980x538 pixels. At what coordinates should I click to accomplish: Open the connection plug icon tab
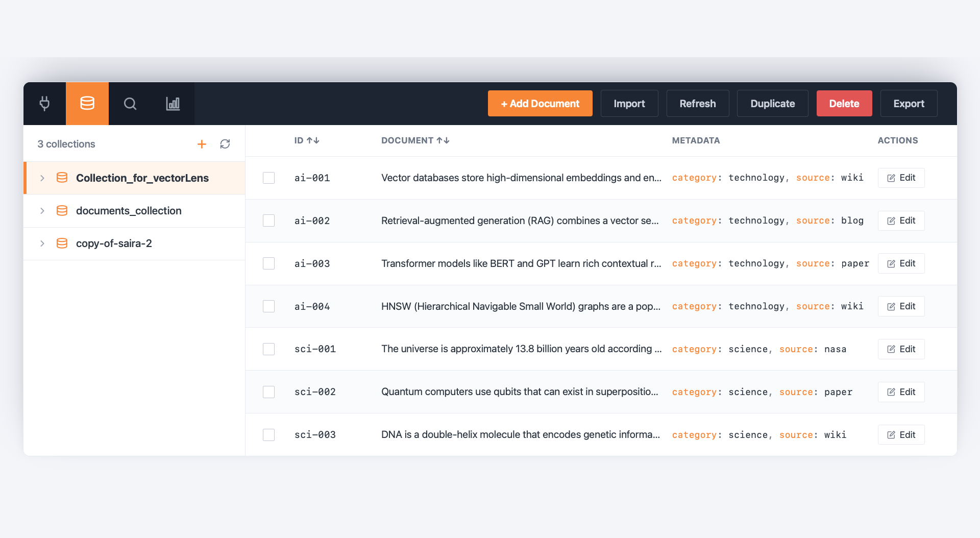point(44,104)
